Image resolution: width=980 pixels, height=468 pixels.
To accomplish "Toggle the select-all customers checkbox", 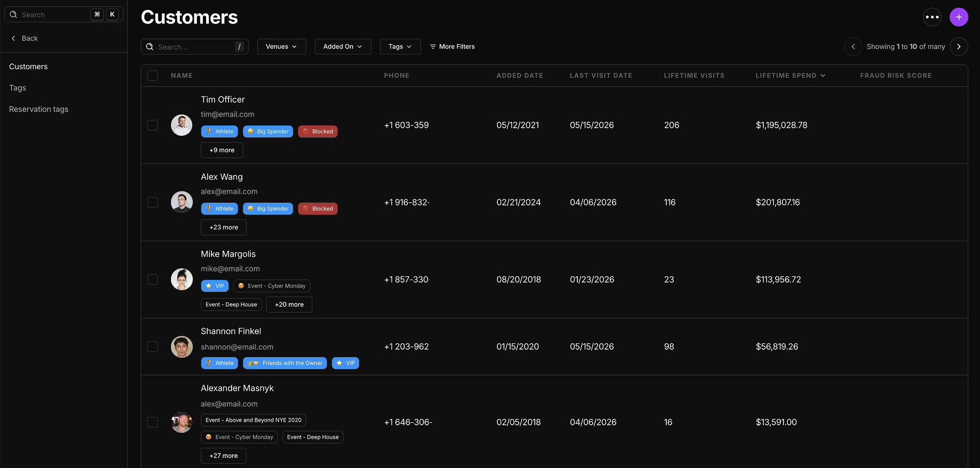I will [x=153, y=76].
